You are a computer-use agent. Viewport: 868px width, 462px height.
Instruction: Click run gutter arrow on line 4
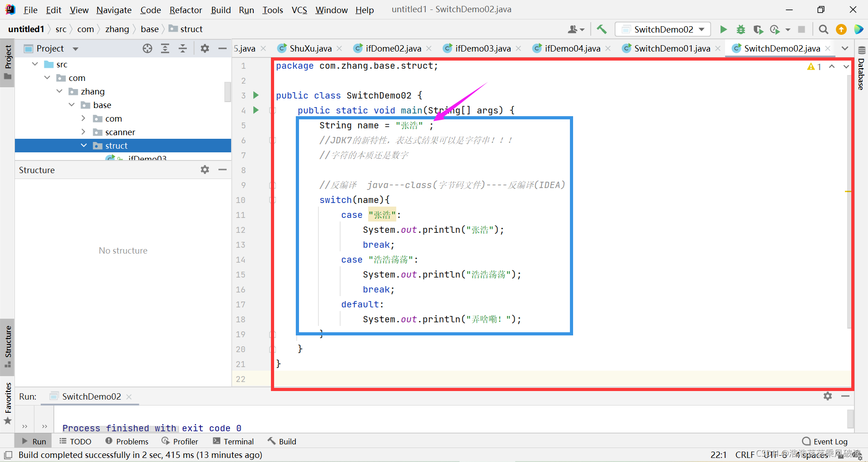tap(256, 110)
